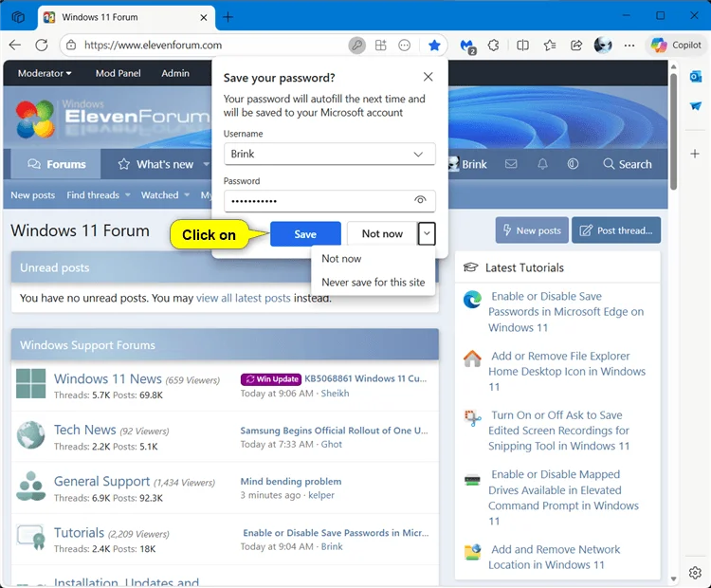Open Windows 11 News forum
711x588 pixels.
107,378
